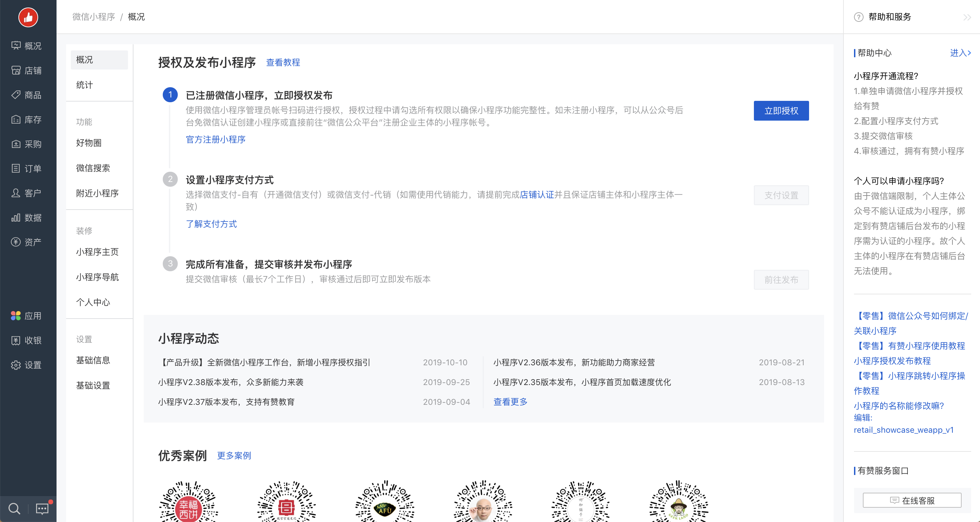
Task: Go to 订单 orders section
Action: tap(27, 168)
